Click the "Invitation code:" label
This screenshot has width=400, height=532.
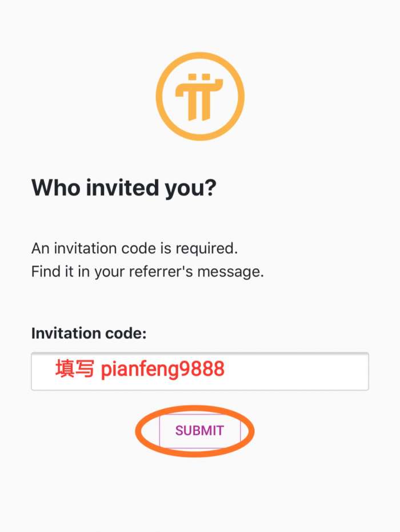[x=89, y=333]
